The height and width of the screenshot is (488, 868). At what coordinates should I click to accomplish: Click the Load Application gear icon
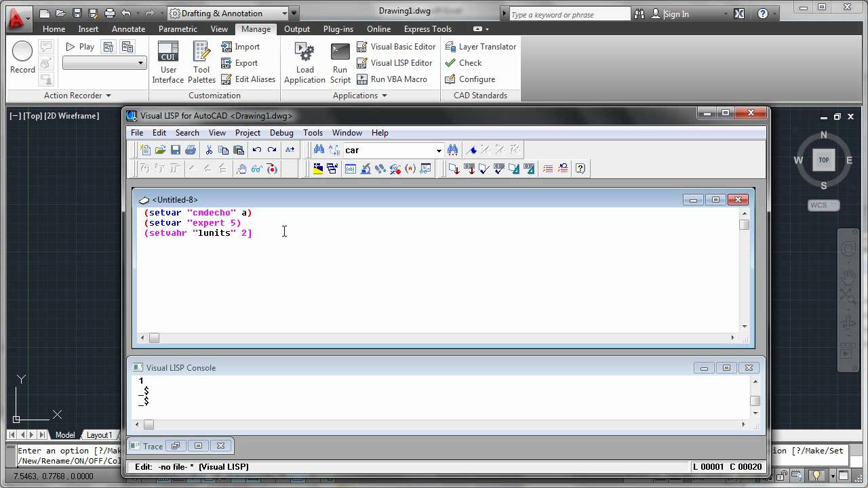coord(304,62)
